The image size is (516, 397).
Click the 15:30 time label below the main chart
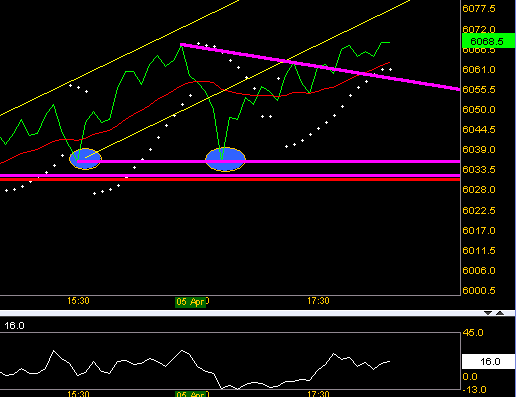[x=78, y=301]
